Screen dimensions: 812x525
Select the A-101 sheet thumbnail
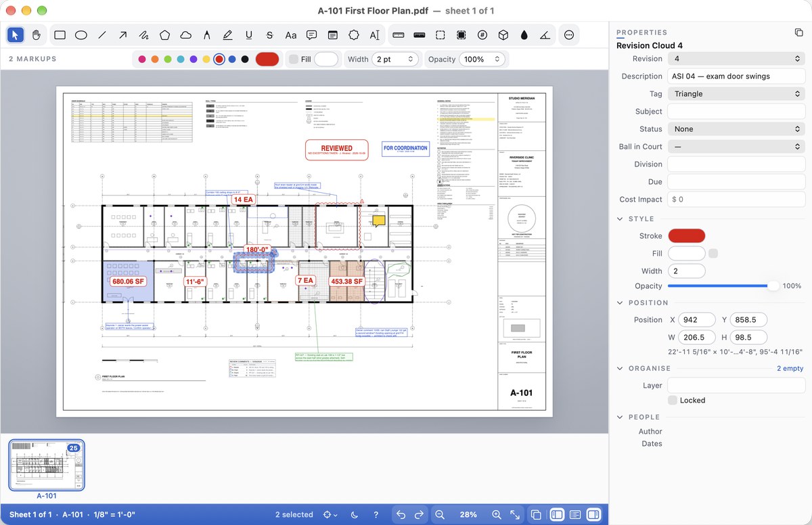pyautogui.click(x=47, y=465)
